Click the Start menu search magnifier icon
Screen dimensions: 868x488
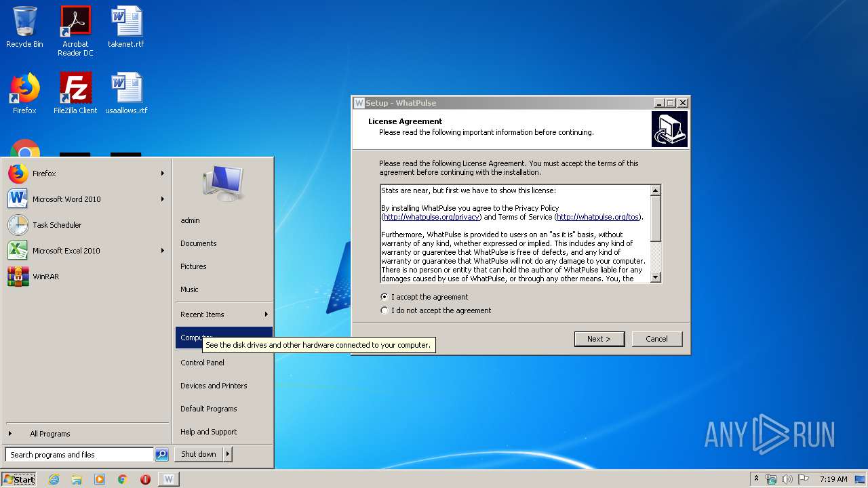161,455
